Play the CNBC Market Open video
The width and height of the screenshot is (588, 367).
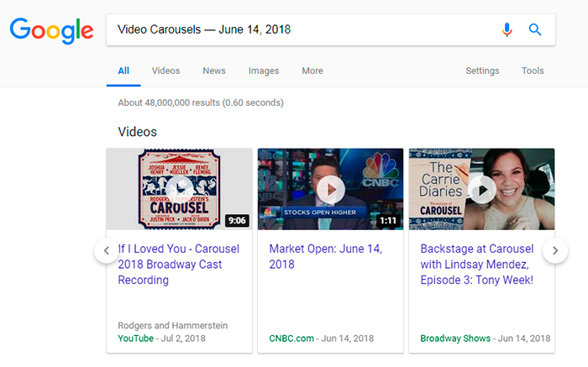pyautogui.click(x=331, y=190)
